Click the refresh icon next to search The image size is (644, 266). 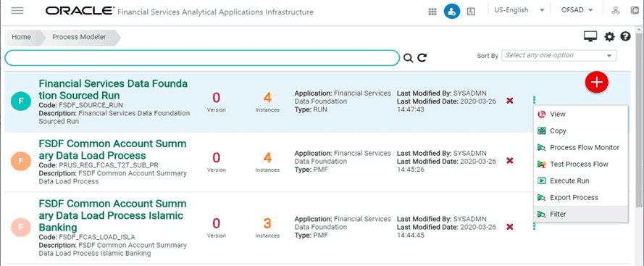tap(422, 58)
